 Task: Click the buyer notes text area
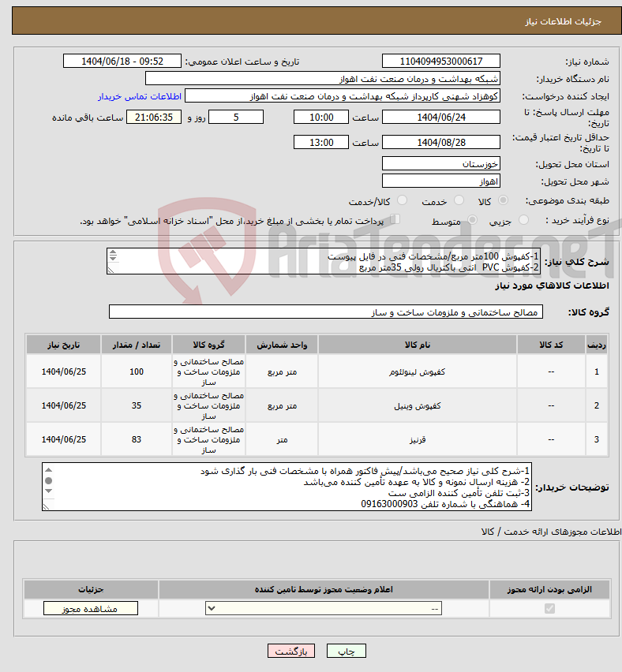(287, 487)
